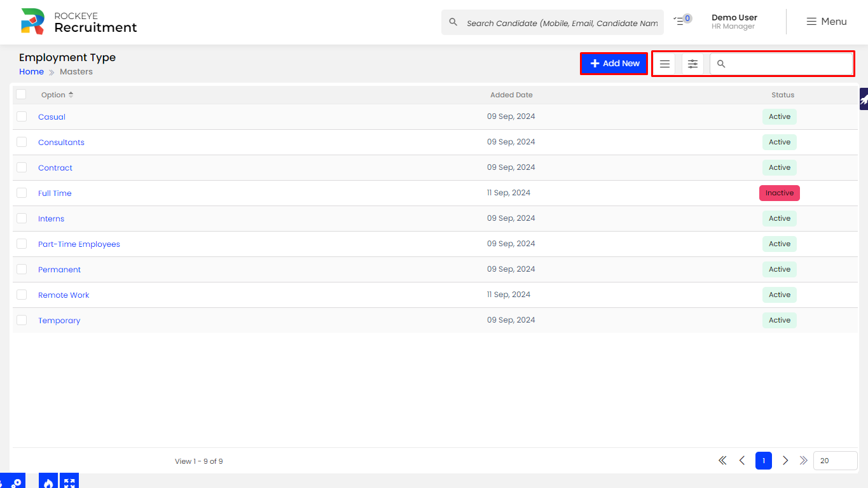Click the View 1 - 9 of 9 text
Image resolution: width=868 pixels, height=488 pixels.
tap(198, 461)
